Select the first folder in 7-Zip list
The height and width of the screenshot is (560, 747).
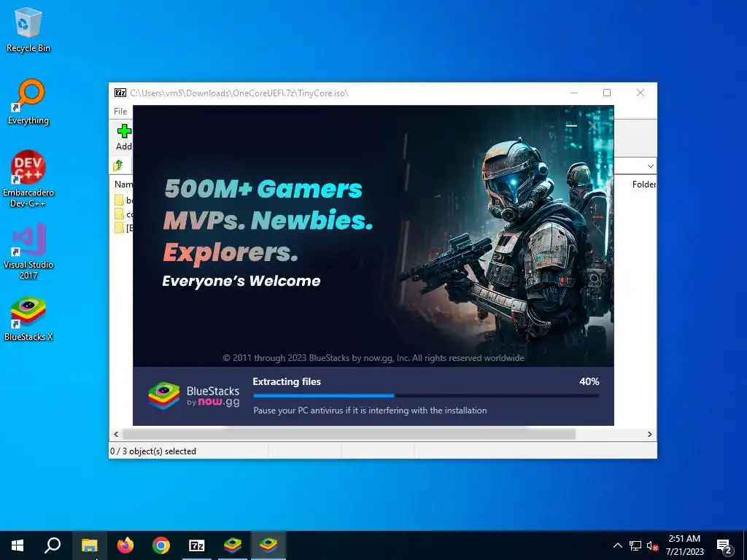point(123,200)
